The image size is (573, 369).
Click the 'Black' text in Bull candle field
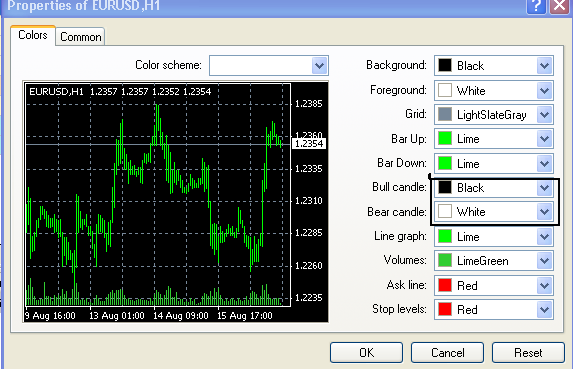[471, 188]
